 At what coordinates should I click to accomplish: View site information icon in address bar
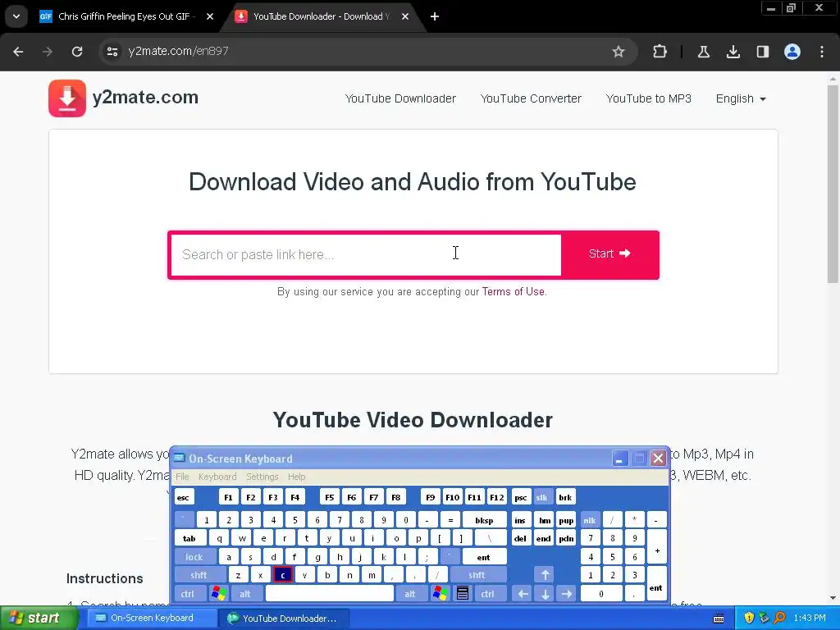(112, 52)
